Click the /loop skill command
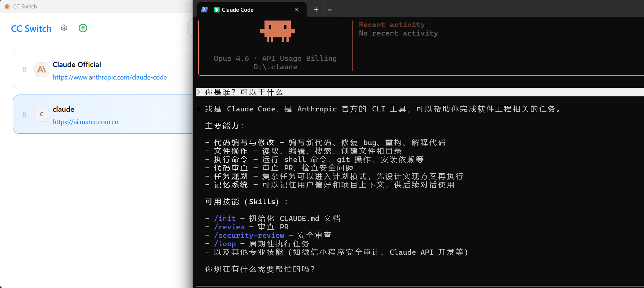Viewport: 644px width, 288px height. pyautogui.click(x=225, y=244)
